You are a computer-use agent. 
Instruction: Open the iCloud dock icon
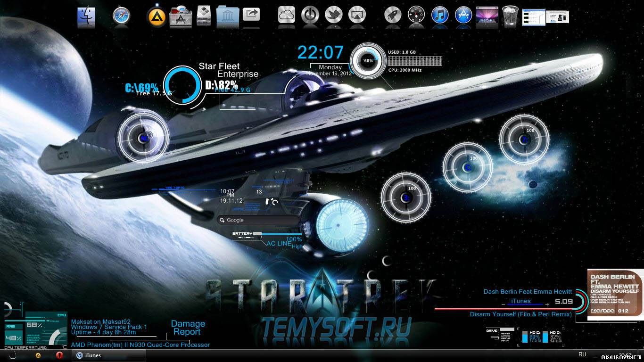287,15
